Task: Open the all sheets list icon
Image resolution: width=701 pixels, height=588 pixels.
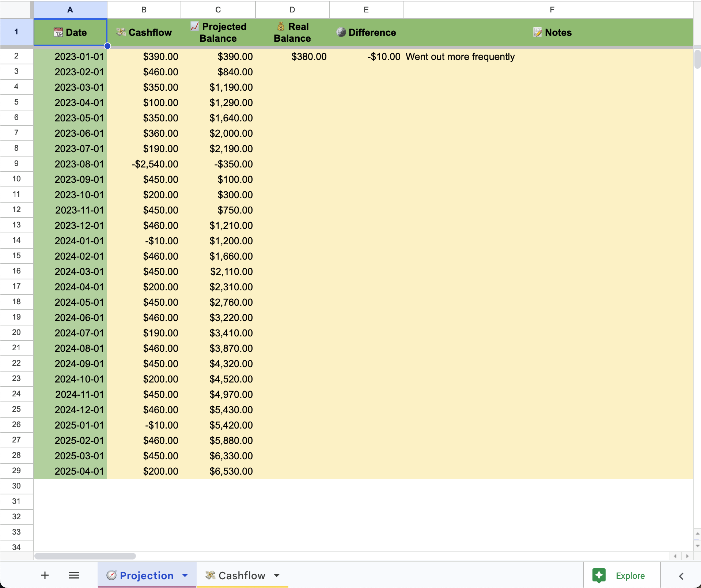Action: coord(74,575)
